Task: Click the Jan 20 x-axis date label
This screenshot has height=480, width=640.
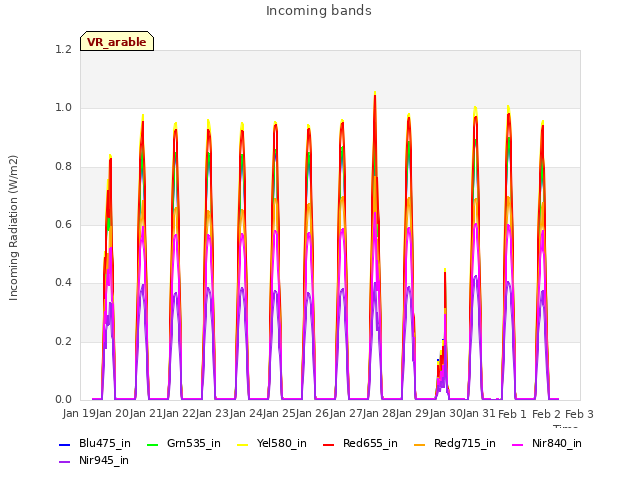Action: pos(112,413)
